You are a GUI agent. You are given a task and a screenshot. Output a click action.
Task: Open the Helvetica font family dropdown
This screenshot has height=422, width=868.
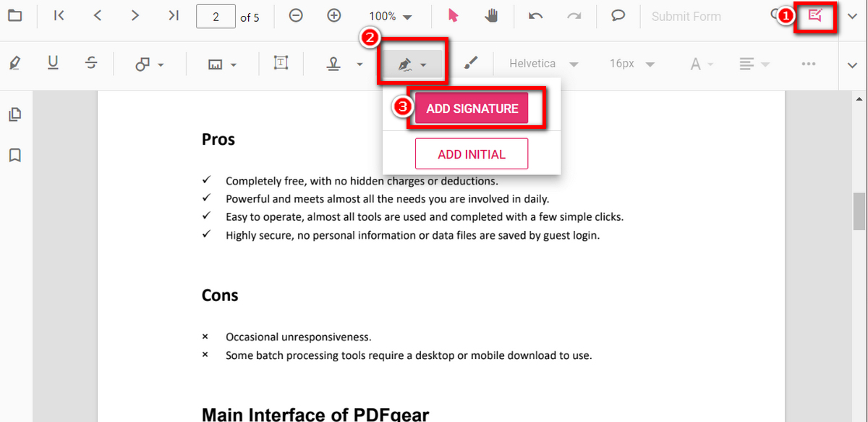542,64
